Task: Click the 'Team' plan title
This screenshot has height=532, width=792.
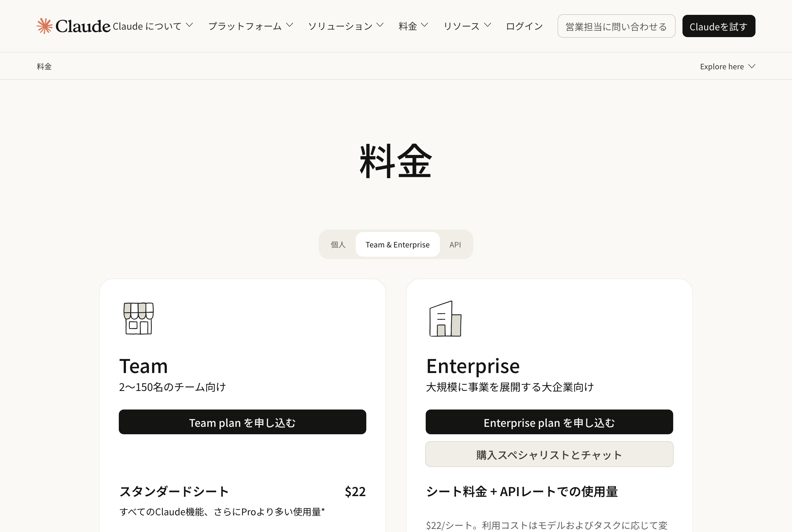Action: point(144,366)
